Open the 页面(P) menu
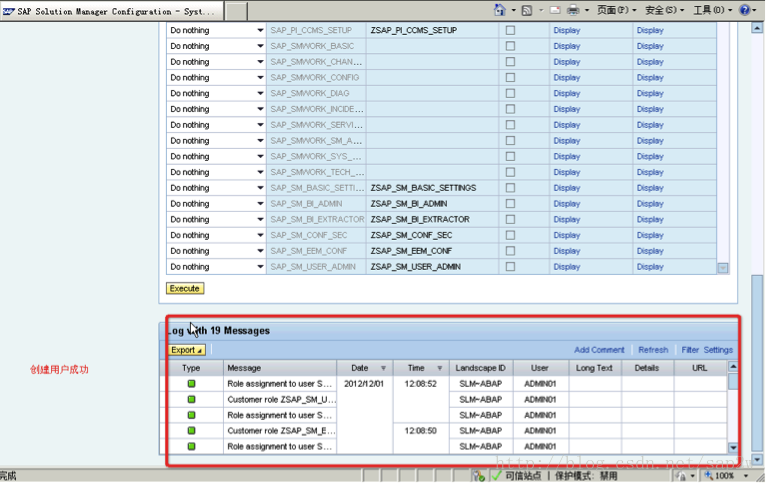 [x=616, y=10]
